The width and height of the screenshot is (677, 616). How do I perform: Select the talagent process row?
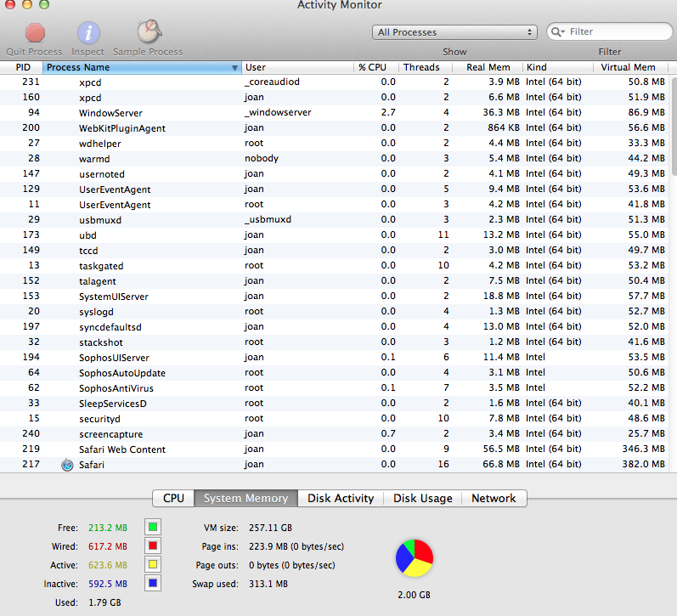tap(335, 281)
